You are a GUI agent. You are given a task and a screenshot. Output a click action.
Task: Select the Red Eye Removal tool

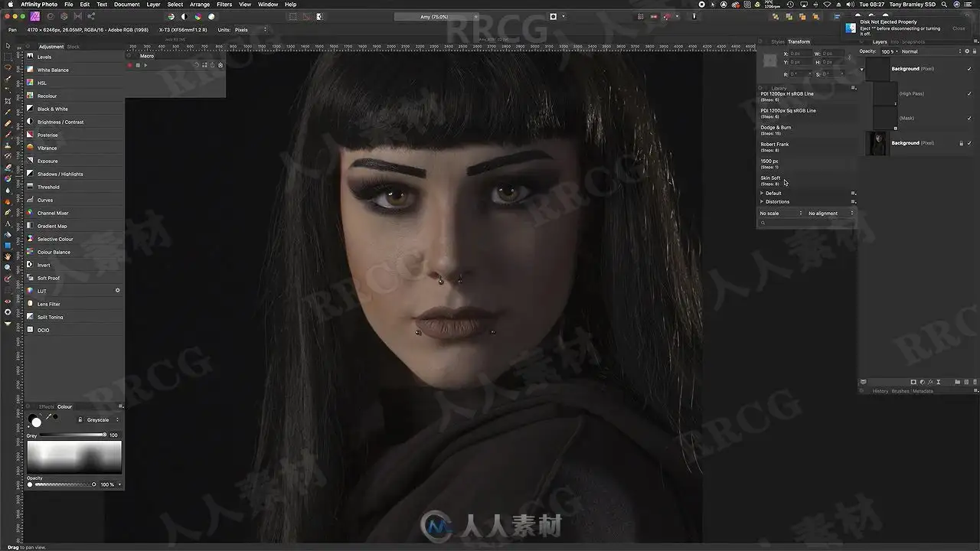(8, 301)
